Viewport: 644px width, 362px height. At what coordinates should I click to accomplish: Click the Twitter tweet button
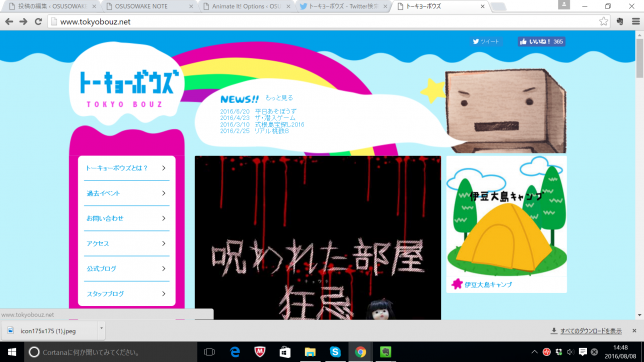pyautogui.click(x=485, y=42)
